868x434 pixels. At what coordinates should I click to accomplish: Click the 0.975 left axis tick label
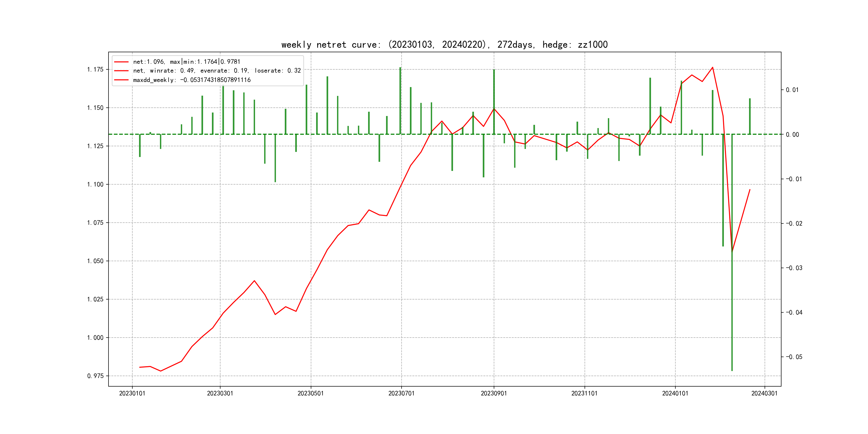[95, 376]
